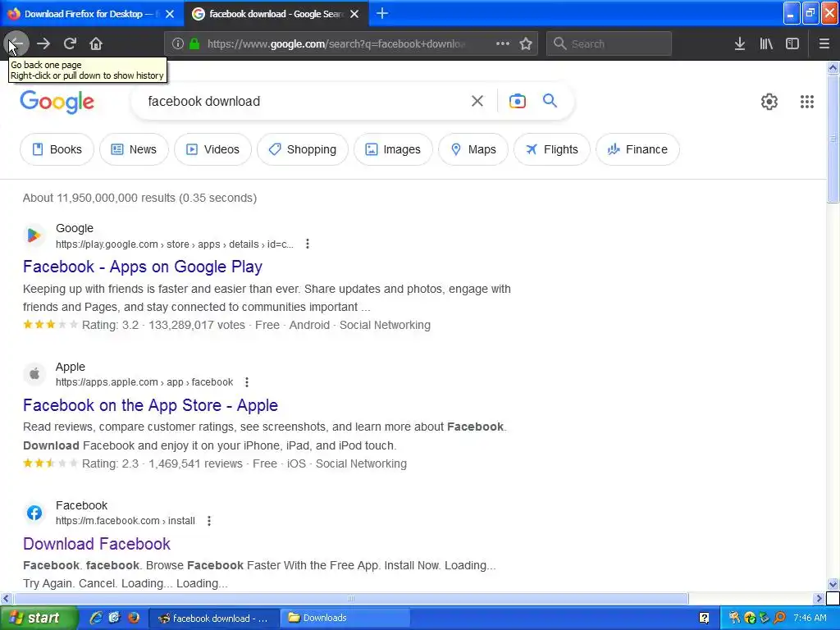Viewport: 840px width, 630px height.
Task: Click the green padlock security icon
Action: tap(194, 44)
